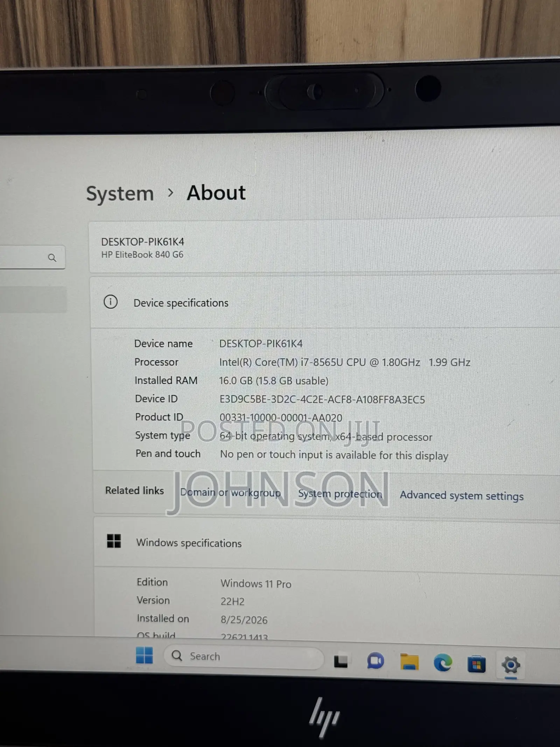
Task: Click the Pen and touch label
Action: [x=168, y=454]
